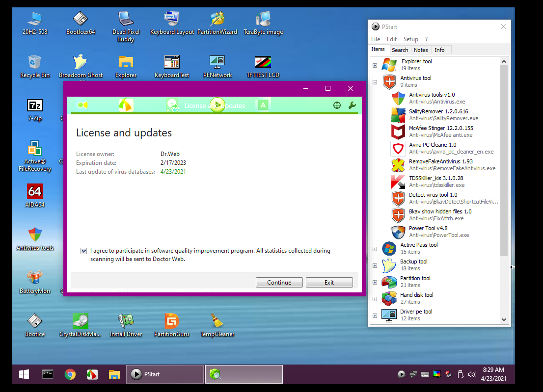The height and width of the screenshot is (392, 543).
Task: Expand Backup tool group
Action: [375, 266]
